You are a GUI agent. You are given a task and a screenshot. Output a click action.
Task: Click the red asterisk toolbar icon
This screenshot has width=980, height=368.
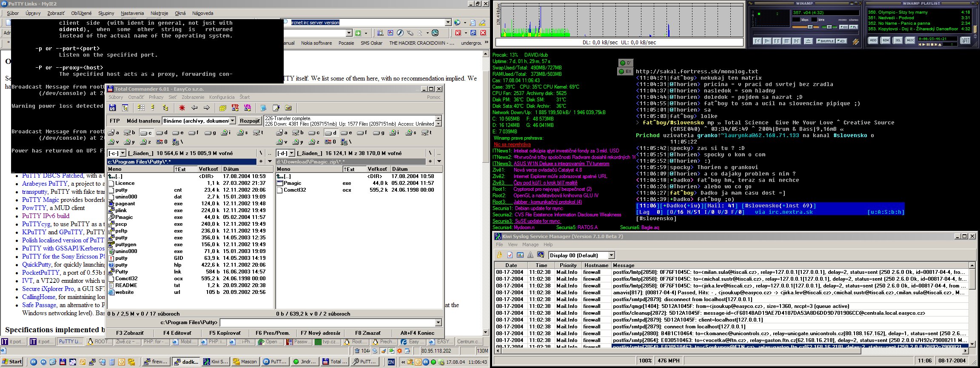182,108
